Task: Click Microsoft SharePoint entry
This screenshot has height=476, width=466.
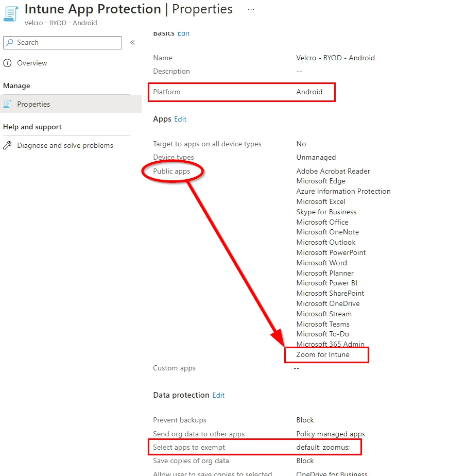Action: click(x=330, y=293)
